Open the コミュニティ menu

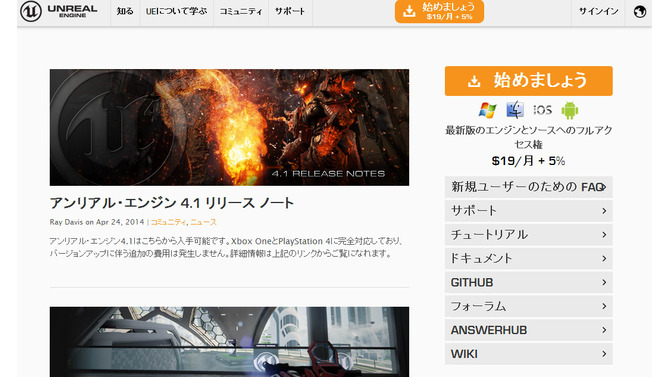241,12
